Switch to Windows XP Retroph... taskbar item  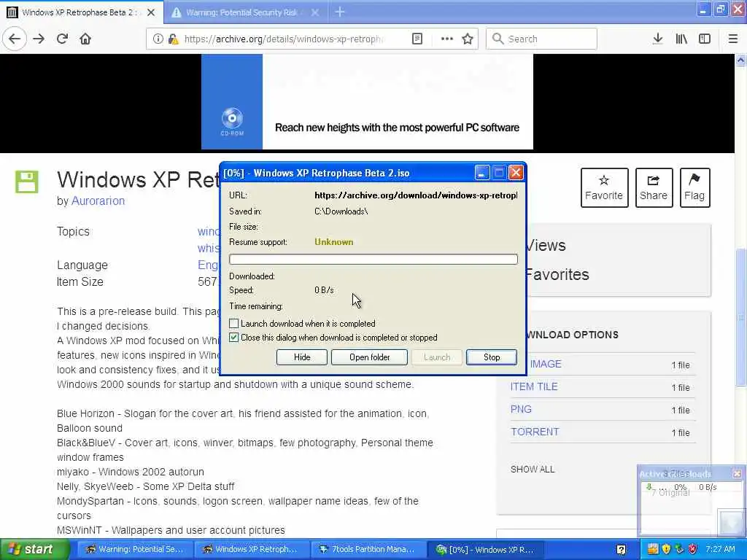pos(252,550)
